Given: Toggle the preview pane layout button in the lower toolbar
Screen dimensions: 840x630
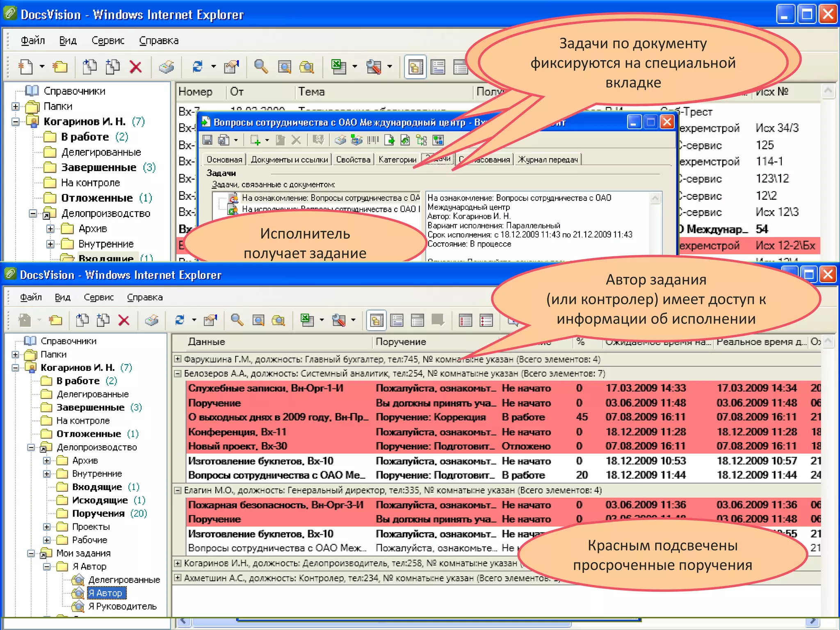Looking at the screenshot, I should pyautogui.click(x=397, y=320).
